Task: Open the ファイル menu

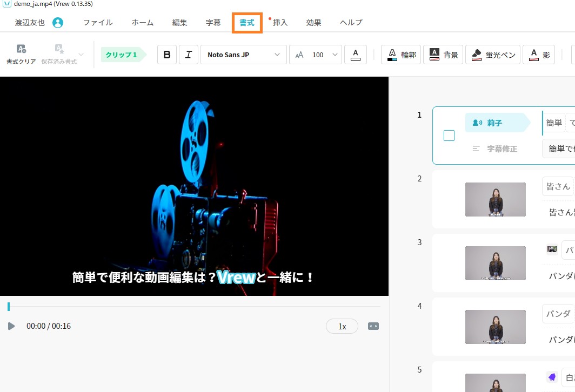Action: pyautogui.click(x=97, y=23)
